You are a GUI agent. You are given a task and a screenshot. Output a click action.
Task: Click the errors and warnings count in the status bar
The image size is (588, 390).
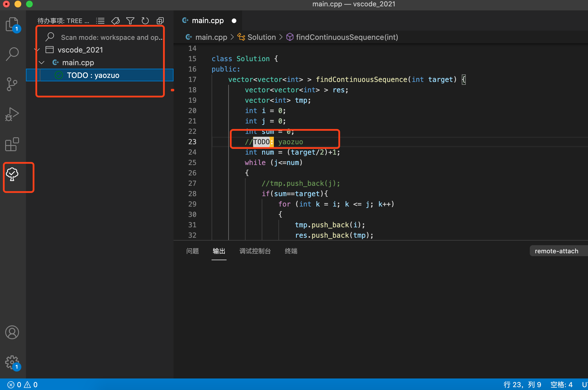click(x=22, y=385)
